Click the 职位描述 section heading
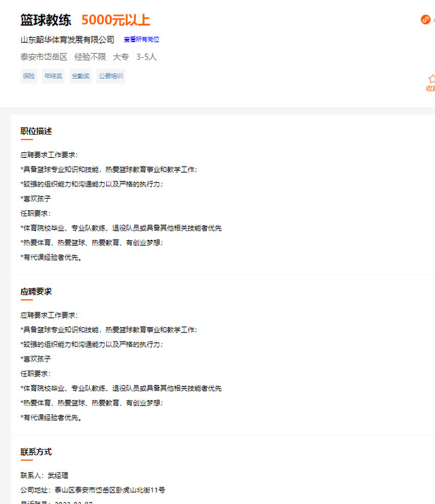Screen dimensions: 435x504 tap(36, 131)
